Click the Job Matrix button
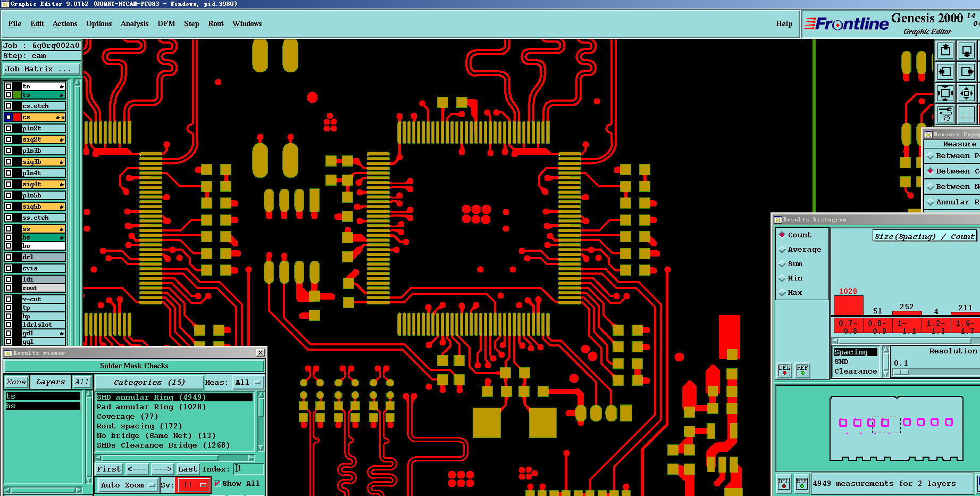This screenshot has height=496, width=980. 41,69
